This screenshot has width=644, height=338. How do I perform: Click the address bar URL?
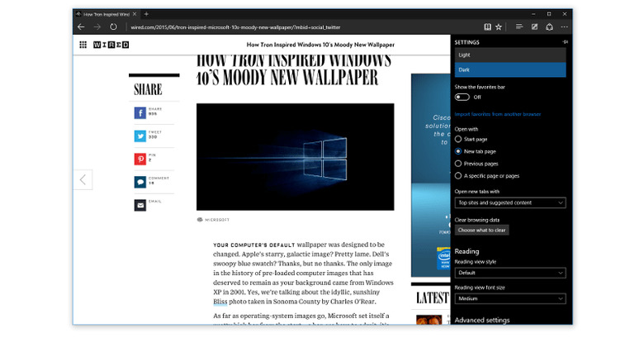tap(235, 27)
